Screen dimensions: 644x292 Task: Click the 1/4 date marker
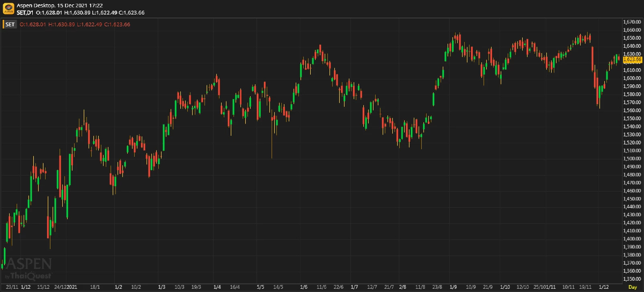click(217, 288)
